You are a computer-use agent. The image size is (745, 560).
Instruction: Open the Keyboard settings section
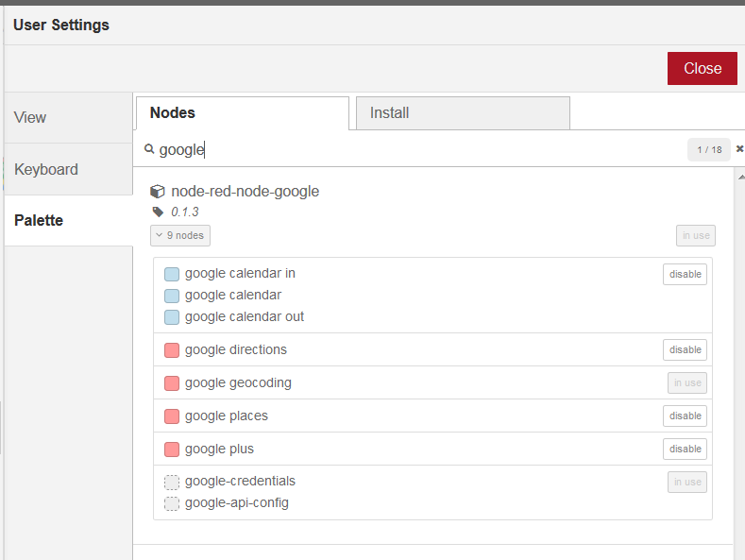click(x=68, y=169)
